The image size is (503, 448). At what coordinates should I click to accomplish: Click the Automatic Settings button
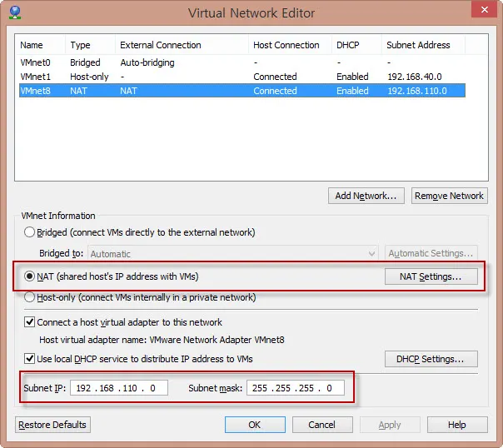click(431, 253)
